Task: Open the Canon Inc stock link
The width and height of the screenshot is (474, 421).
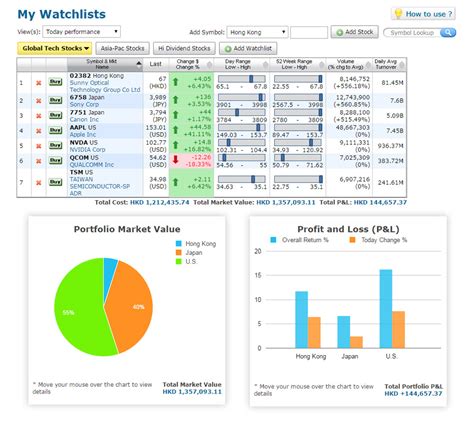Action: tap(84, 119)
